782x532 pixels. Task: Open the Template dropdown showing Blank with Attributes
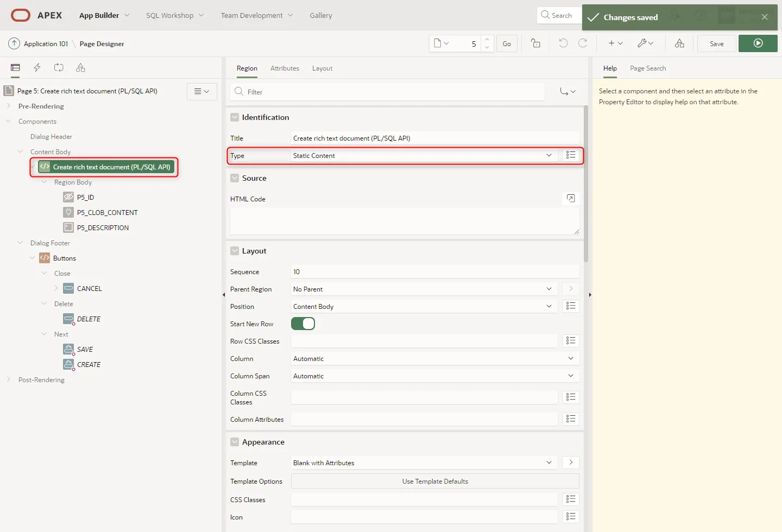tap(422, 463)
